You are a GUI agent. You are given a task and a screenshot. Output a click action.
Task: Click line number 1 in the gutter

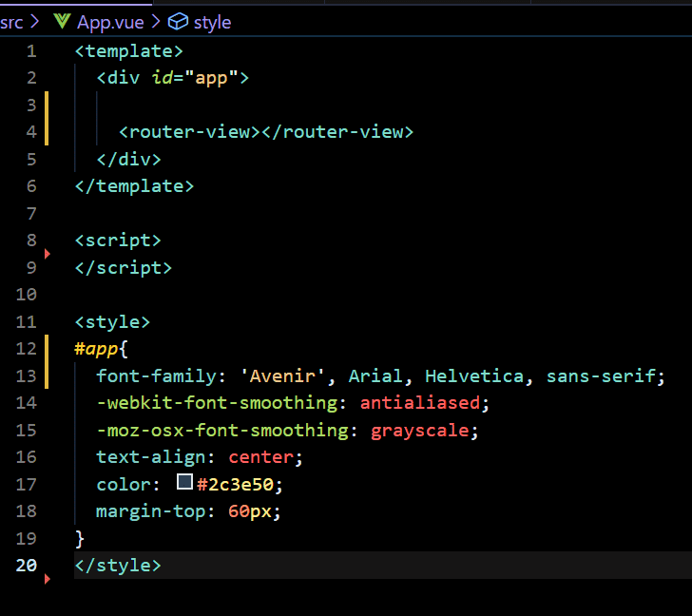[x=31, y=51]
